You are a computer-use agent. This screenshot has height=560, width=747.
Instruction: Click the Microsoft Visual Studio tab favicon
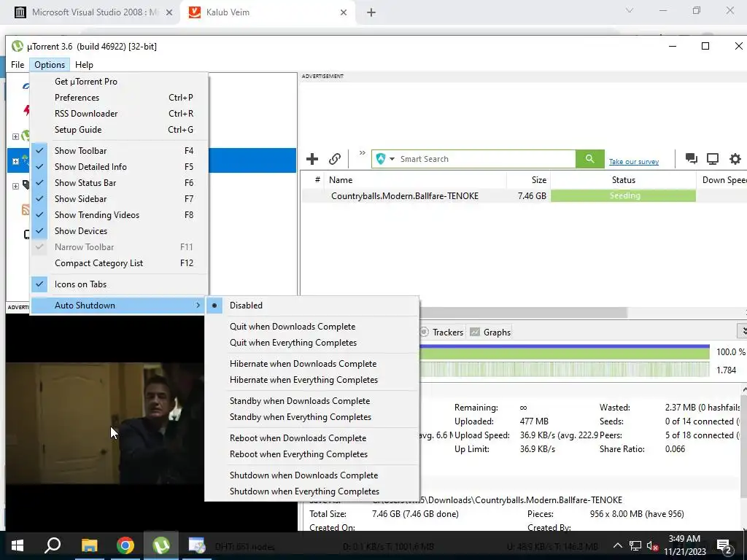coord(20,12)
